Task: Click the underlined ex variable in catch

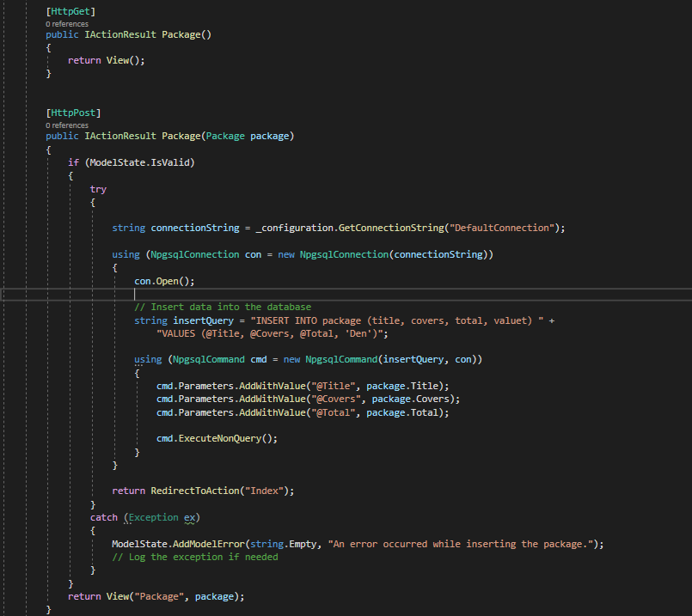Action: pos(191,517)
